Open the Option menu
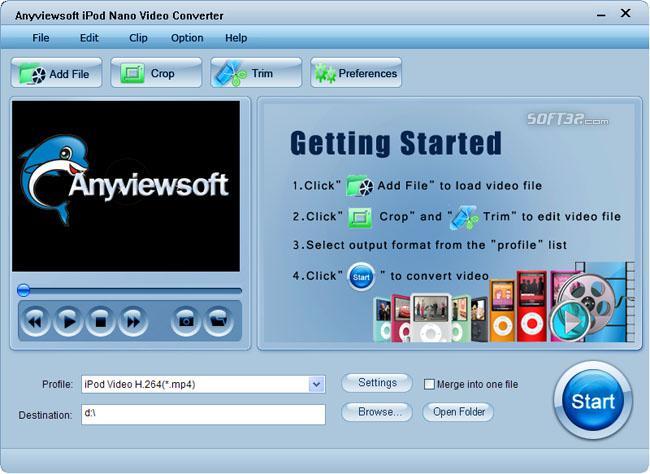Screen dimensions: 650x474 click(187, 38)
